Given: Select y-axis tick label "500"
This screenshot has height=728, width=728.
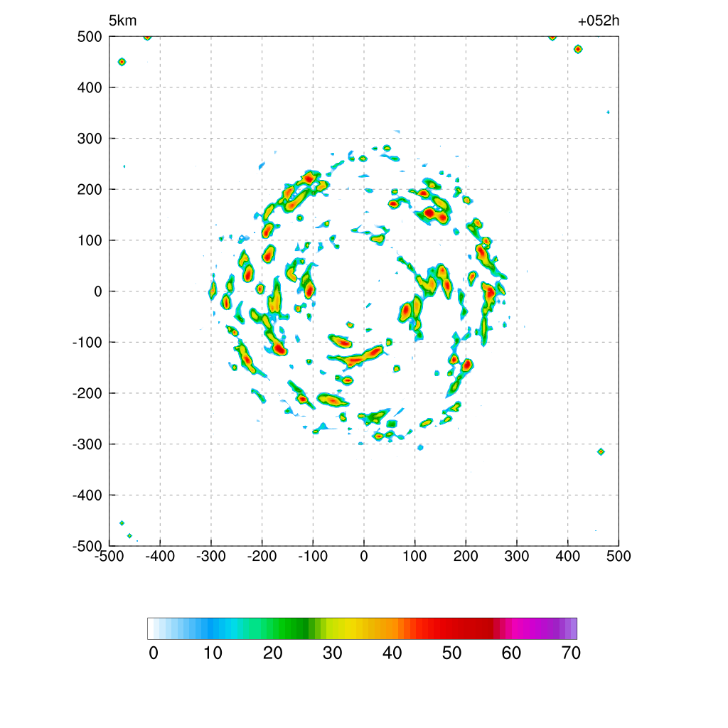Looking at the screenshot, I should pyautogui.click(x=90, y=37).
